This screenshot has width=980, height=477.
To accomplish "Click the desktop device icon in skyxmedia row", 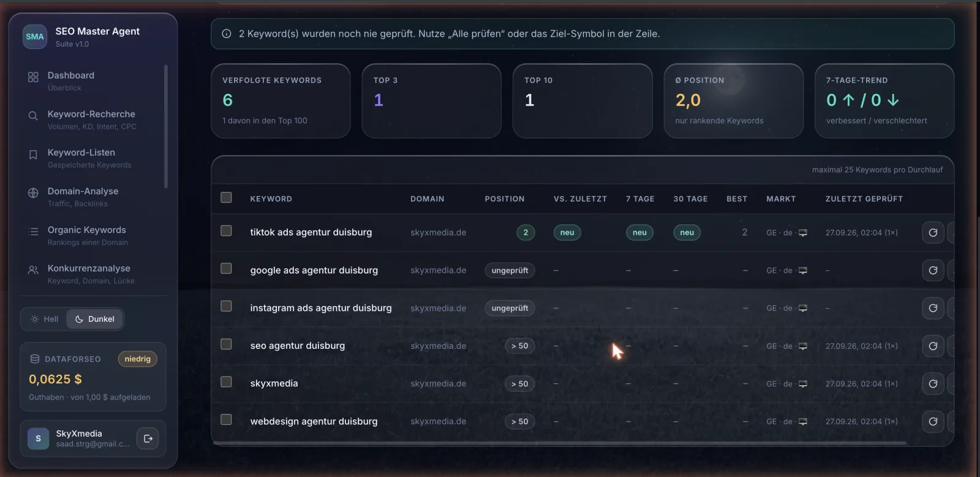I will (803, 384).
